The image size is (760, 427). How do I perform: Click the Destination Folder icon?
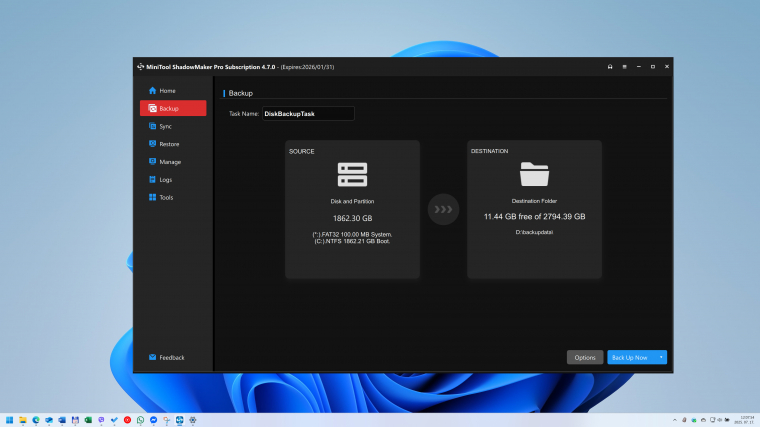coord(534,174)
